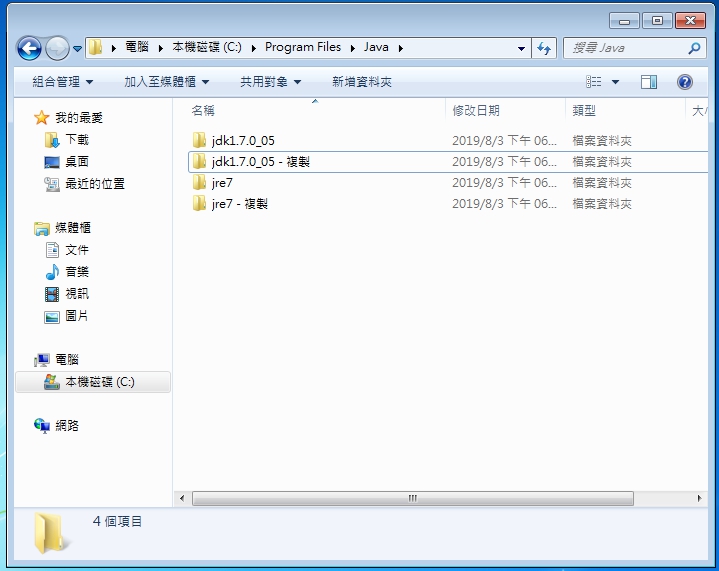The height and width of the screenshot is (571, 719).
Task: Click the folder icon in address bar
Action: (95, 47)
